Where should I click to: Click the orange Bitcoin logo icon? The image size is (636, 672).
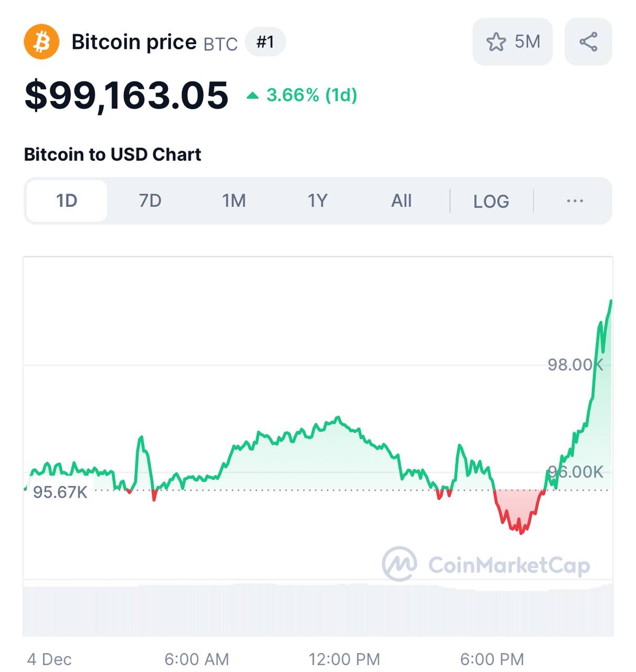[41, 42]
